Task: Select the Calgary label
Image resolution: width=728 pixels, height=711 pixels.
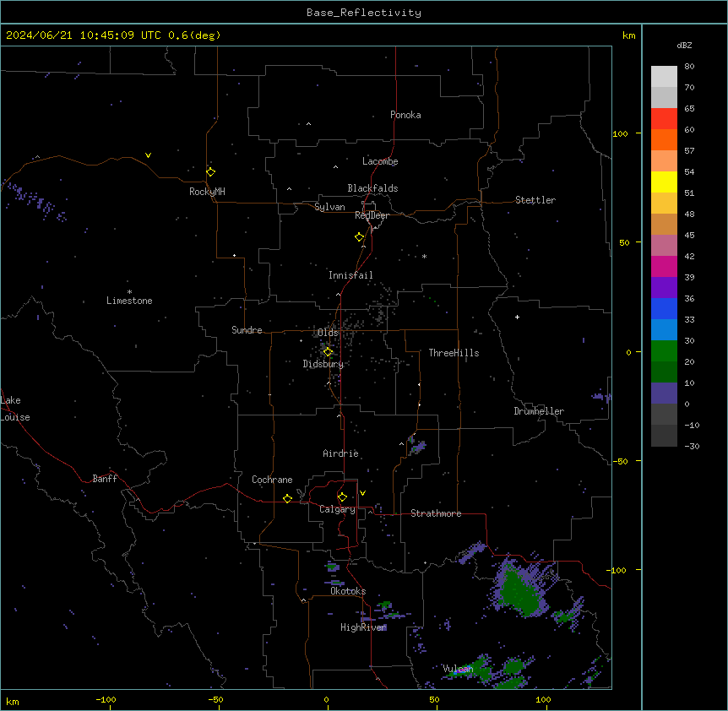Action: [x=337, y=509]
